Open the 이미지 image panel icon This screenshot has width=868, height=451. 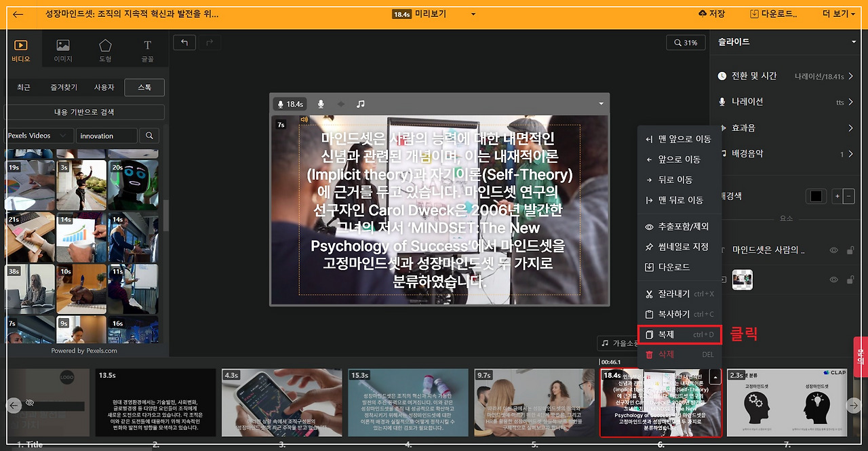coord(63,50)
